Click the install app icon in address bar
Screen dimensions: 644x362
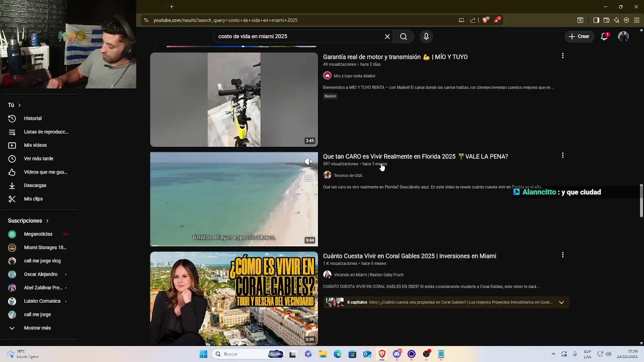click(461, 20)
